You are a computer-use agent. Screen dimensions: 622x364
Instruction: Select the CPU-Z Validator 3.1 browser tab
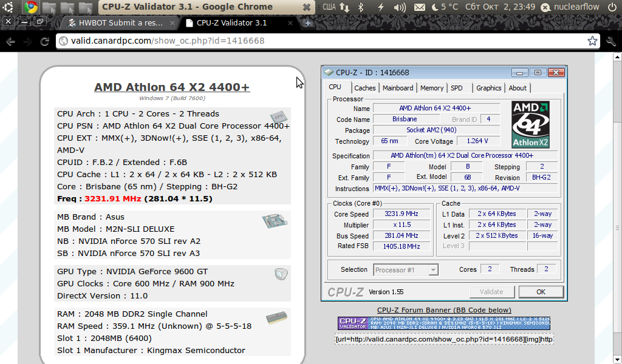[231, 23]
